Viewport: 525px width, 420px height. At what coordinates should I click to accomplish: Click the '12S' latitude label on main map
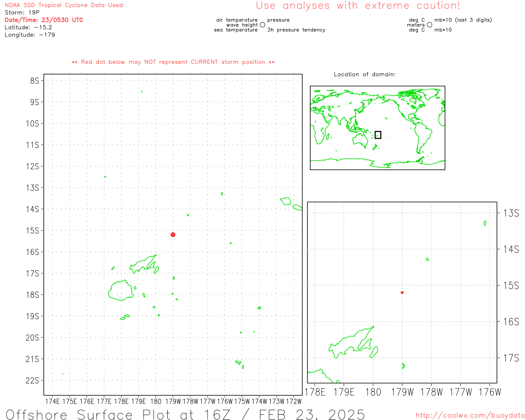point(32,166)
